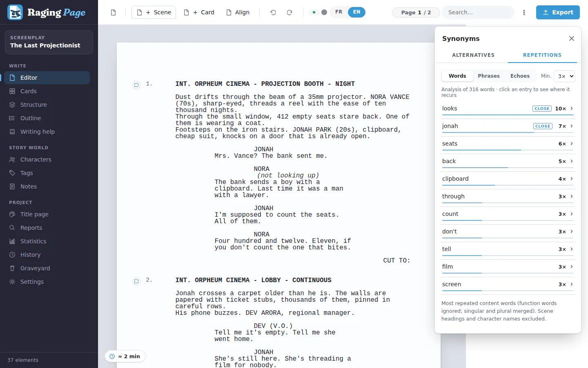The height and width of the screenshot is (368, 588).
Task: Open revision History
Action: [47, 255]
